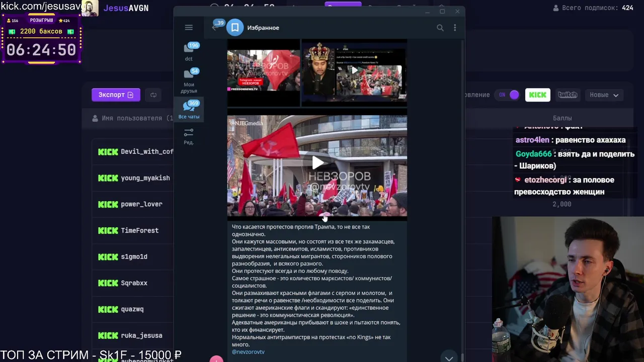
Task: Click the Имя пользователя column header
Action: click(x=133, y=118)
